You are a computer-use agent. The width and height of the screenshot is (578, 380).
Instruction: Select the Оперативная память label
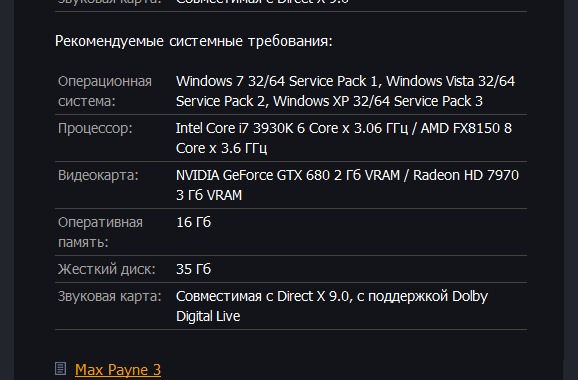click(x=100, y=232)
